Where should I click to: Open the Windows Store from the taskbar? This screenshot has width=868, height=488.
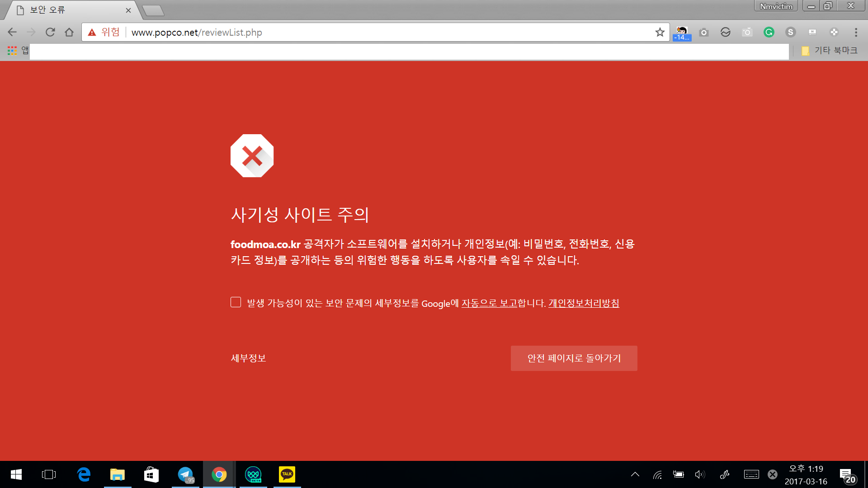tap(151, 474)
